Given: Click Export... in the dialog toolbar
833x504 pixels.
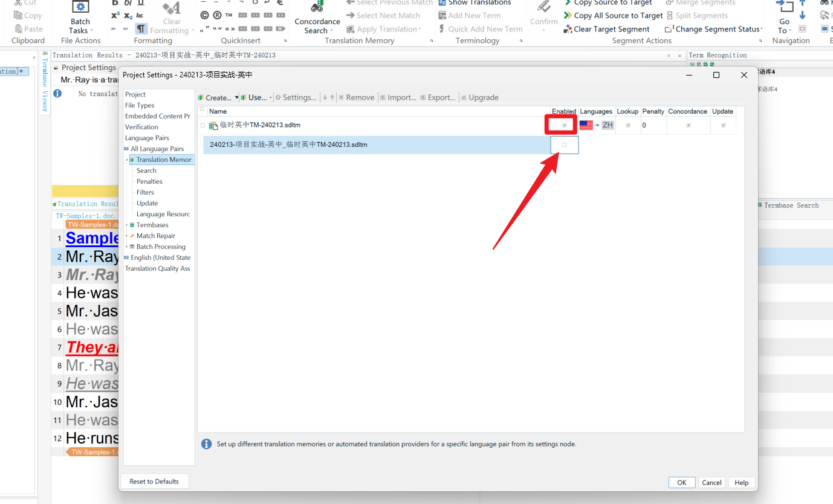Looking at the screenshot, I should point(438,97).
